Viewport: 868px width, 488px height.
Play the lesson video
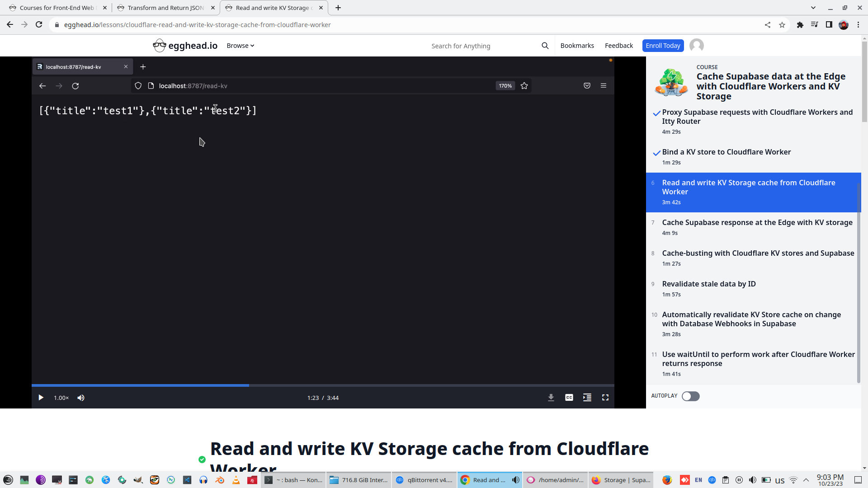coord(41,398)
